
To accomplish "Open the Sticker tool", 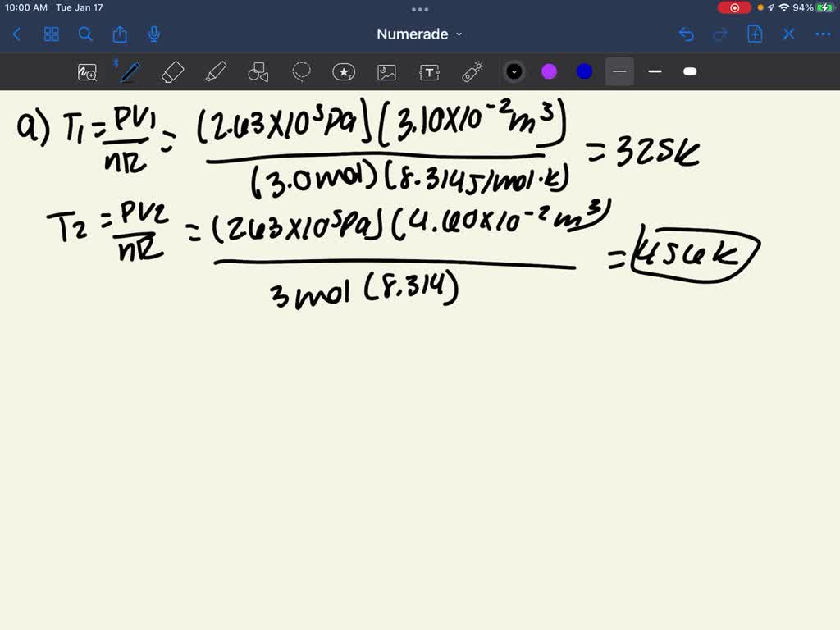I will pos(344,72).
